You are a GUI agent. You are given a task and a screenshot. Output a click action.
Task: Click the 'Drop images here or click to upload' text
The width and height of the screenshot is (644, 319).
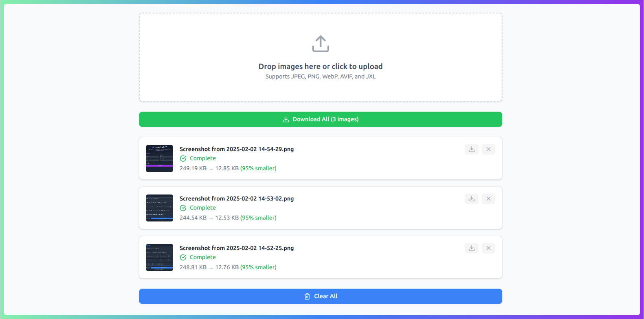pyautogui.click(x=321, y=66)
